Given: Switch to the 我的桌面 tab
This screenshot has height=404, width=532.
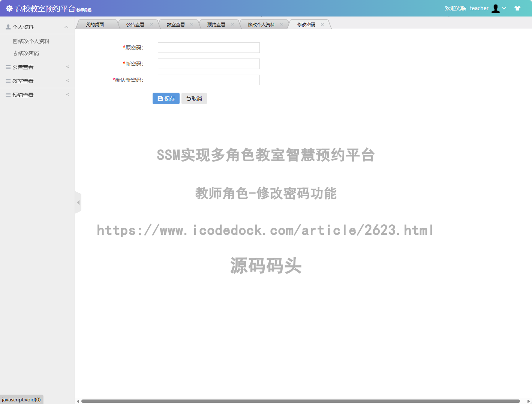Looking at the screenshot, I should [95, 25].
